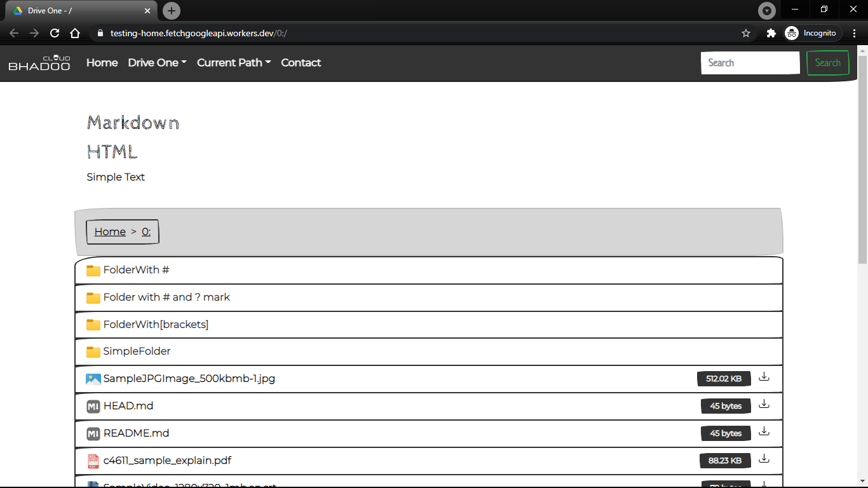
Task: Click the HTML heading text
Action: (112, 151)
